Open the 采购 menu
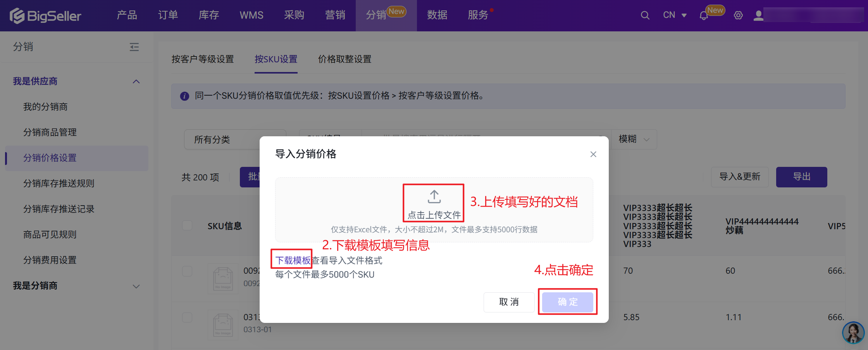Viewport: 868px width, 350px height. [294, 15]
